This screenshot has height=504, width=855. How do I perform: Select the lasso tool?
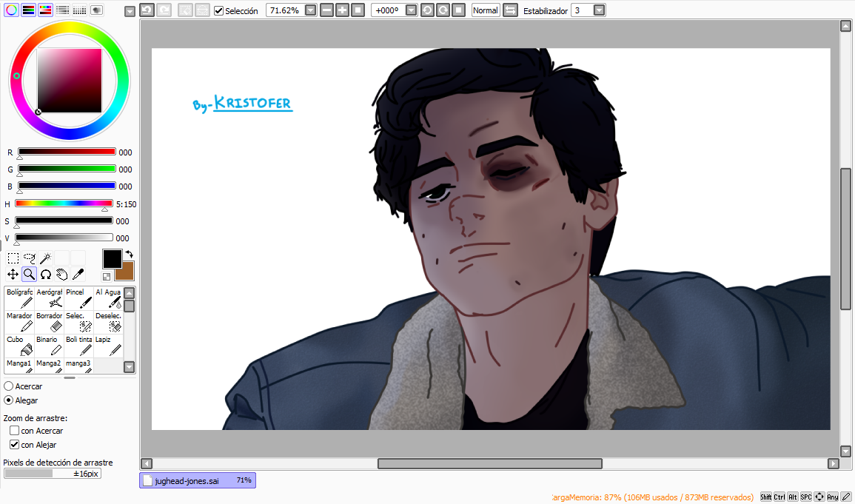tap(30, 258)
